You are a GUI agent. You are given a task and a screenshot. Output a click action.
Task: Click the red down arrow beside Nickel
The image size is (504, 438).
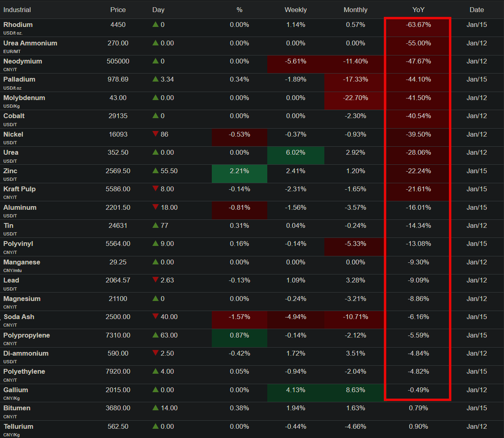(156, 134)
